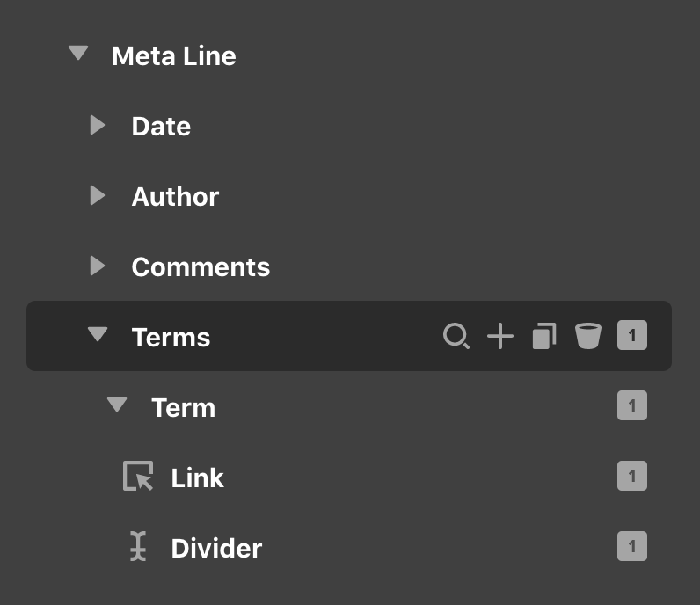700x605 pixels.
Task: Expand the Comments item
Action: tap(98, 266)
